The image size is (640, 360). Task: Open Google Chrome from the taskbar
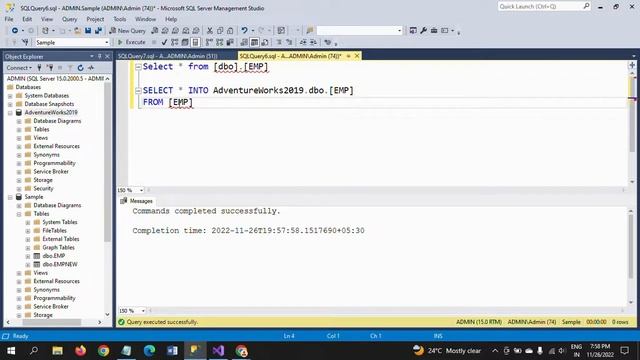click(104, 351)
